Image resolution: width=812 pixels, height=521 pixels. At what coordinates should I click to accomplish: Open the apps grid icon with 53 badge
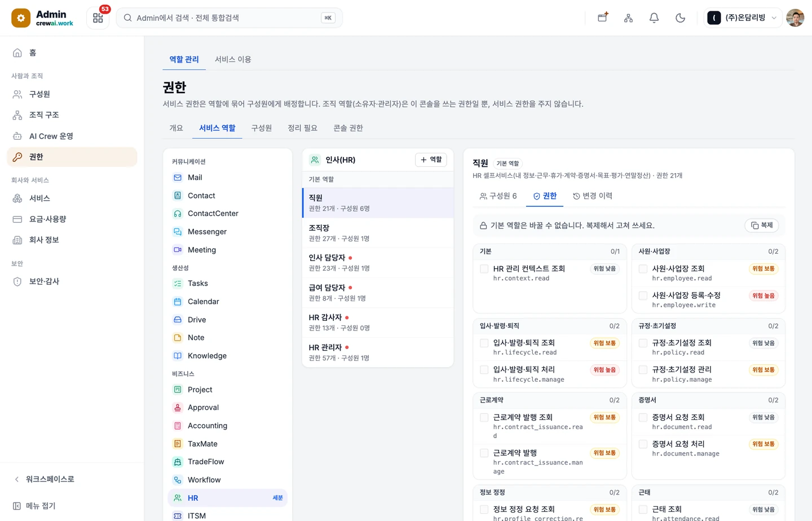click(98, 18)
